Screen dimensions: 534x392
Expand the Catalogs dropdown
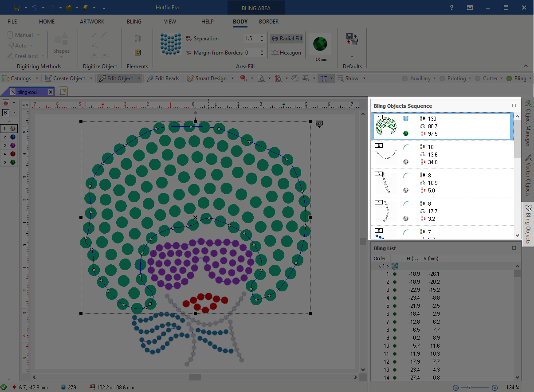pyautogui.click(x=36, y=78)
